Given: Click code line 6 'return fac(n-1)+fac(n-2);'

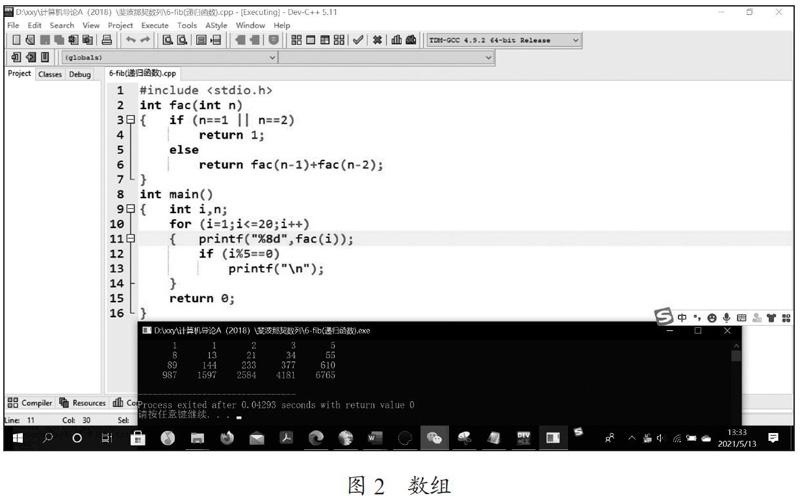Looking at the screenshot, I should tap(291, 164).
